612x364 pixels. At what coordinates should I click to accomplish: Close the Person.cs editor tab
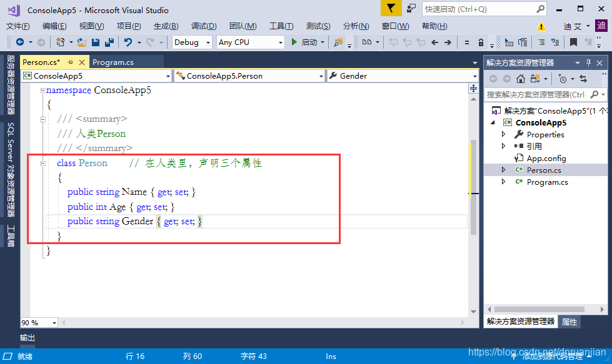pyautogui.click(x=81, y=62)
